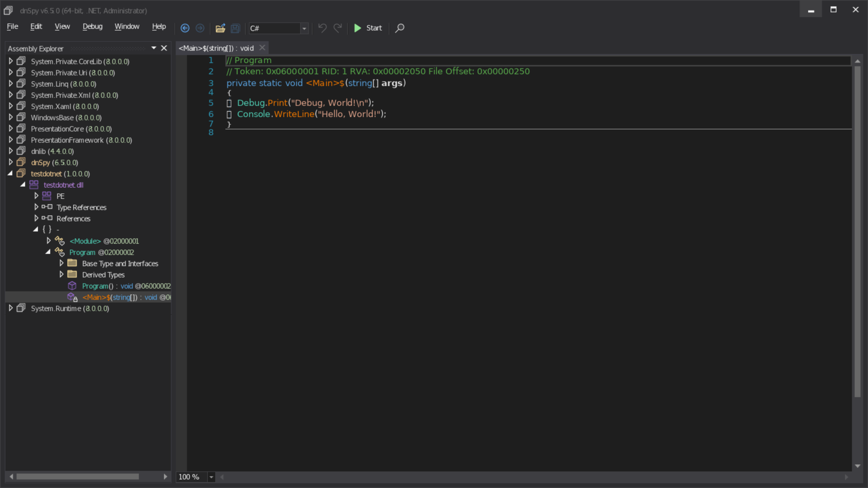
Task: Expand the Type References node
Action: pyautogui.click(x=36, y=207)
